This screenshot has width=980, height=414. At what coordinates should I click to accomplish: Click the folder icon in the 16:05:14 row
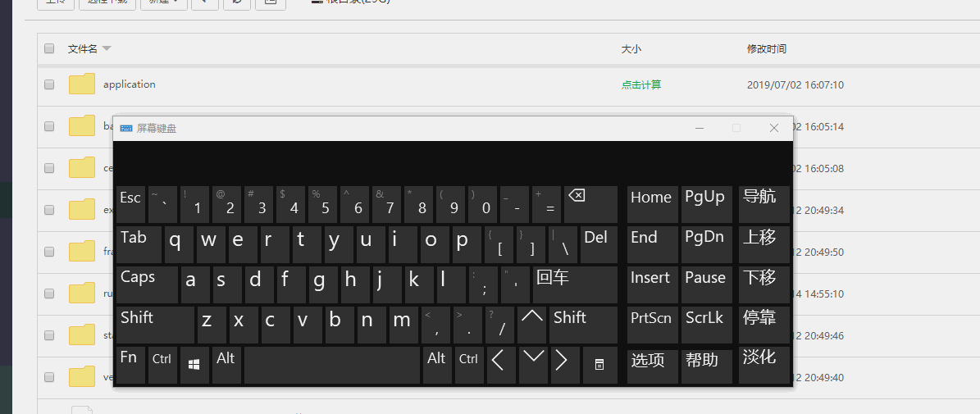[x=82, y=125]
